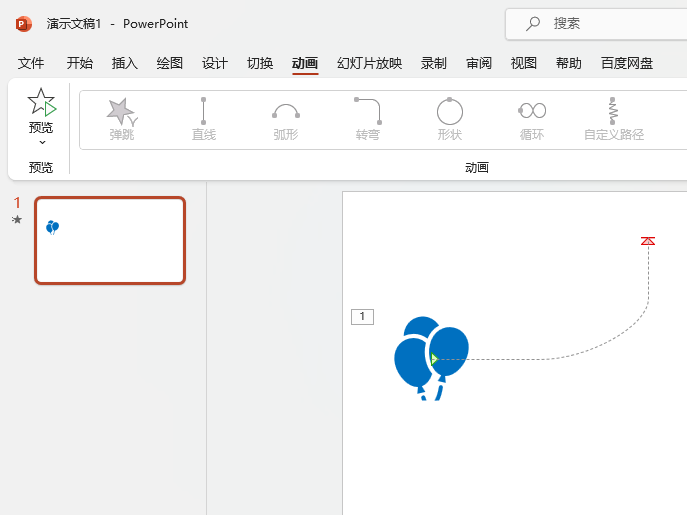Open the Record (录制) tab

click(434, 63)
